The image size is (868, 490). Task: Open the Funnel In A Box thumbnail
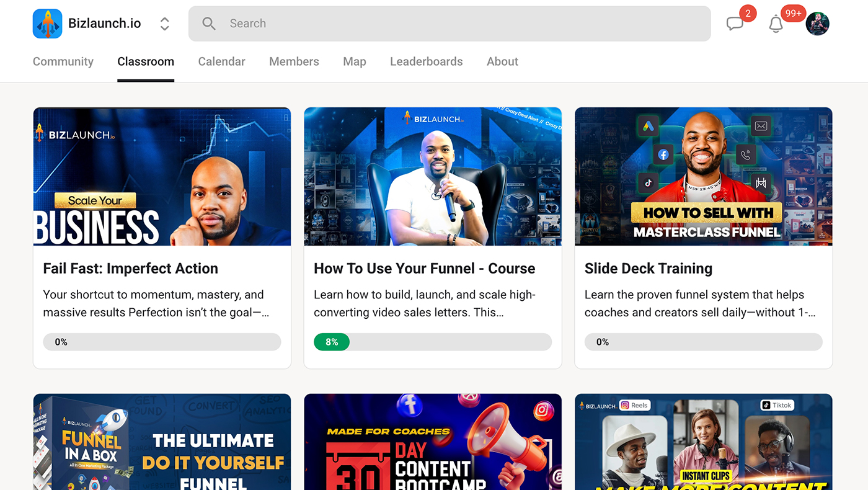click(x=162, y=442)
